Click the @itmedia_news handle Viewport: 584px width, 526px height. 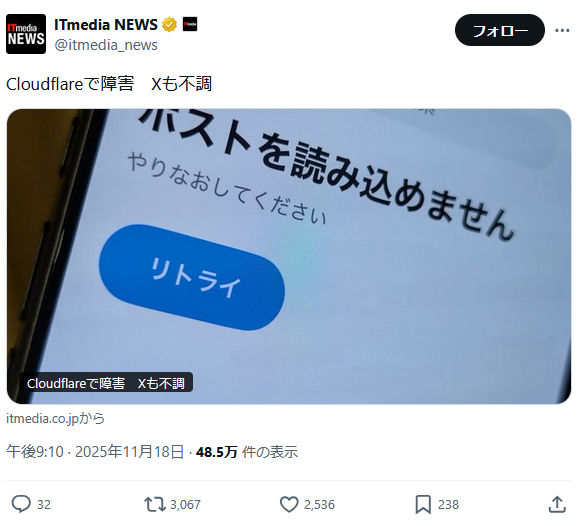[x=106, y=45]
